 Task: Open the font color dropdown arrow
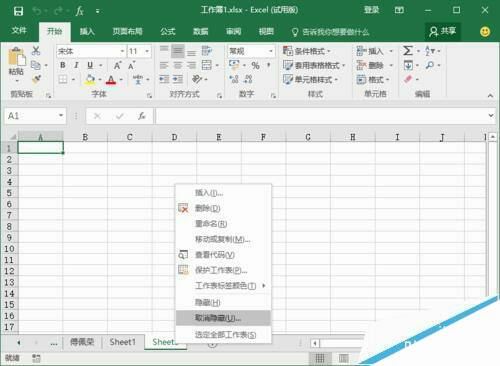coord(121,80)
